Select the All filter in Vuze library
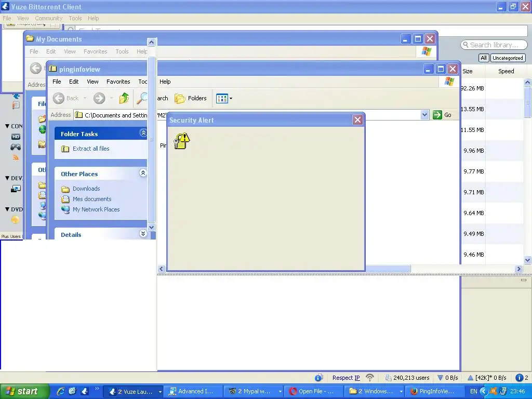Image resolution: width=532 pixels, height=399 pixels. point(484,58)
